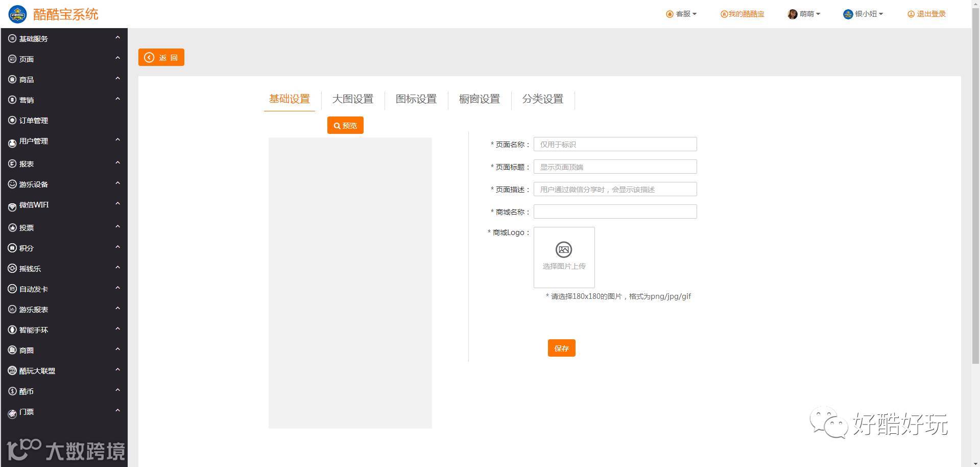This screenshot has width=980, height=467.
Task: Click the 游乐报表 sidebar icon
Action: (12, 309)
